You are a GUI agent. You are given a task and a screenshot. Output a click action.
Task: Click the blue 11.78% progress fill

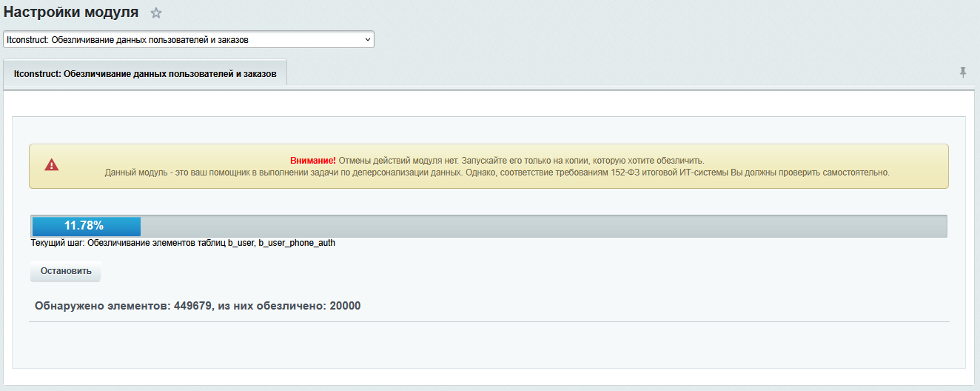tap(86, 226)
